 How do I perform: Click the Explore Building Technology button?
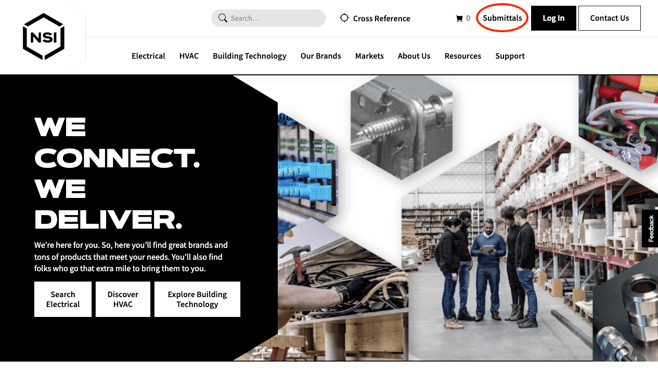click(x=197, y=299)
